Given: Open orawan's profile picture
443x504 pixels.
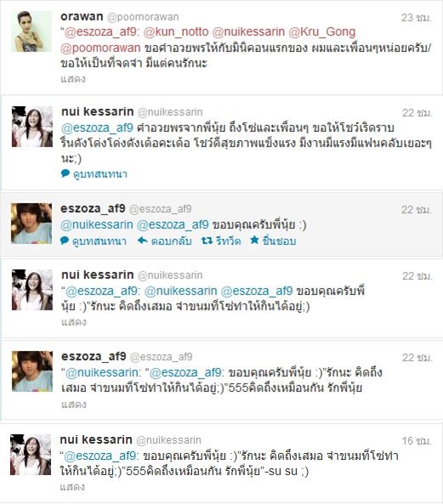Looking at the screenshot, I should click(x=31, y=31).
